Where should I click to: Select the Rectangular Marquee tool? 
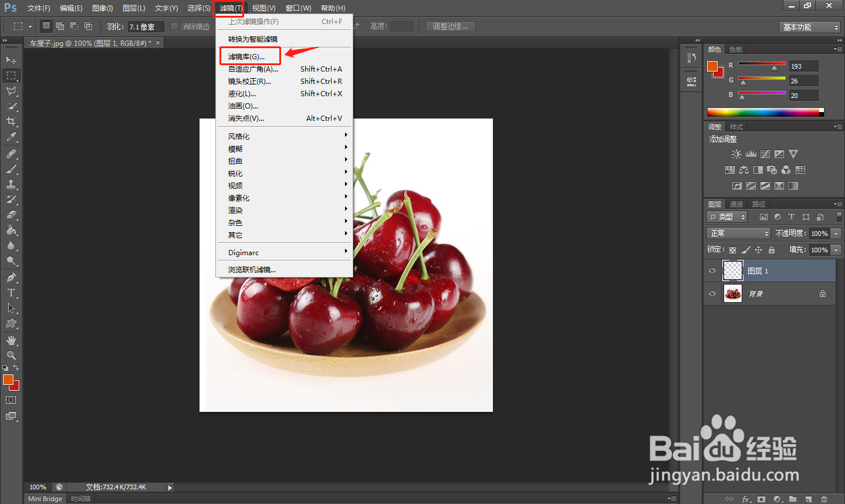coord(11,75)
